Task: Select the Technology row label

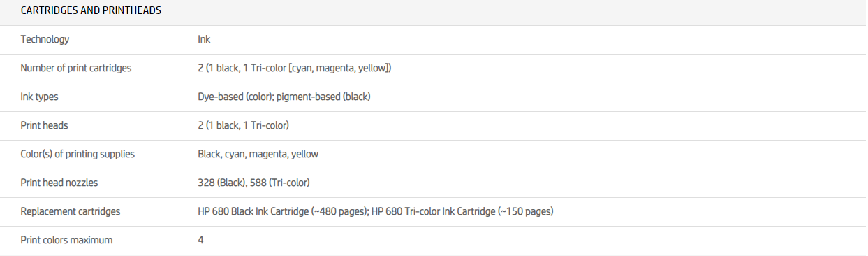Action: tap(45, 39)
